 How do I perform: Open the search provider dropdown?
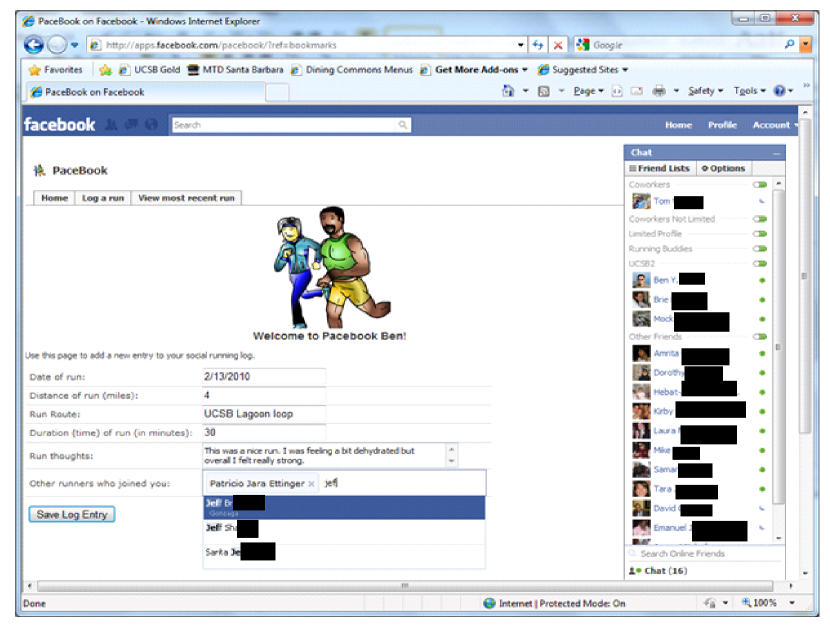pos(806,45)
